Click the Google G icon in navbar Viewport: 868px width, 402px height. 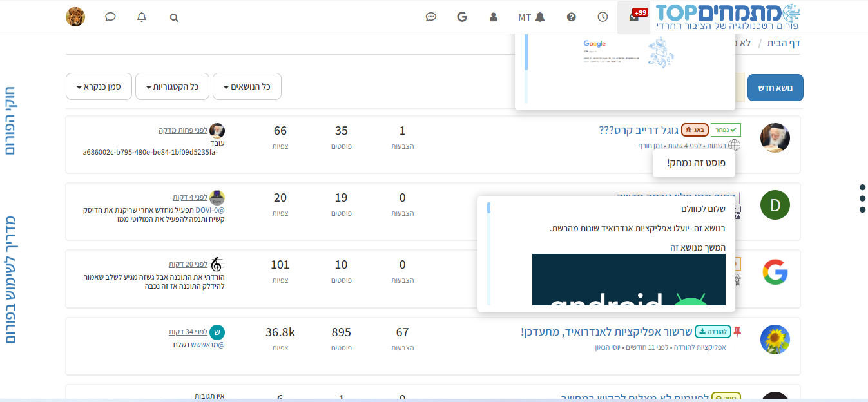461,17
